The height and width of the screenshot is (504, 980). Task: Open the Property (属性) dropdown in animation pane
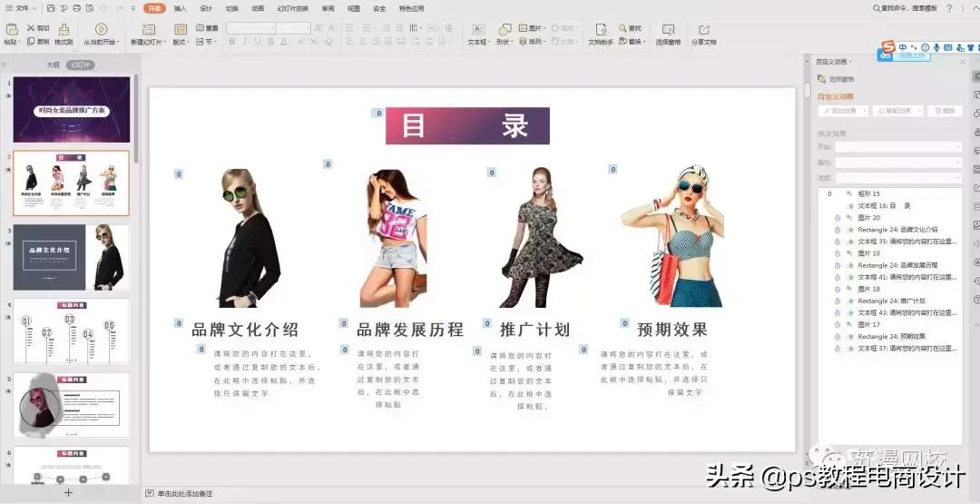[x=898, y=163]
